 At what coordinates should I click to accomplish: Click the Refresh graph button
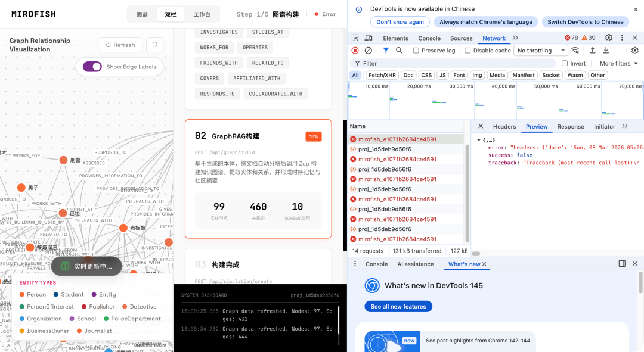[x=120, y=45]
